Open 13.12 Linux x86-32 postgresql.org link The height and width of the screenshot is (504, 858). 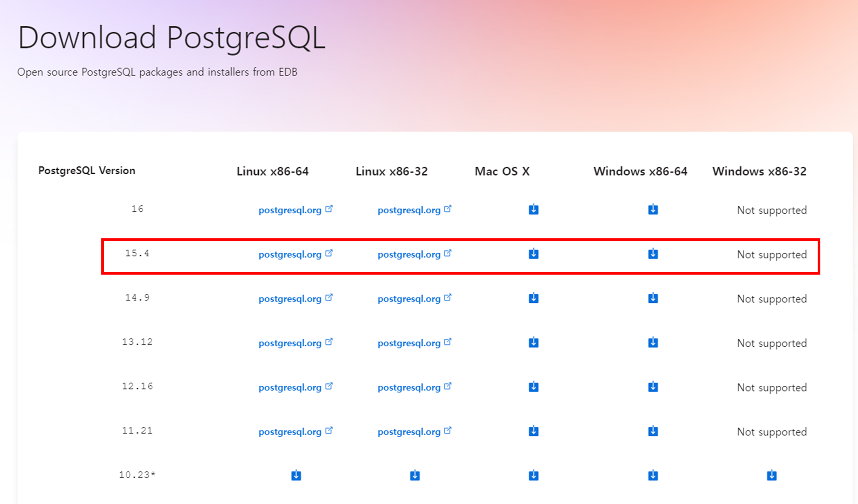[x=414, y=343]
